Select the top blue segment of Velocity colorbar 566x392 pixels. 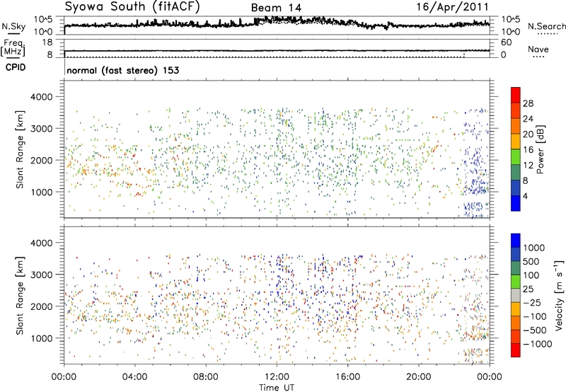516,241
